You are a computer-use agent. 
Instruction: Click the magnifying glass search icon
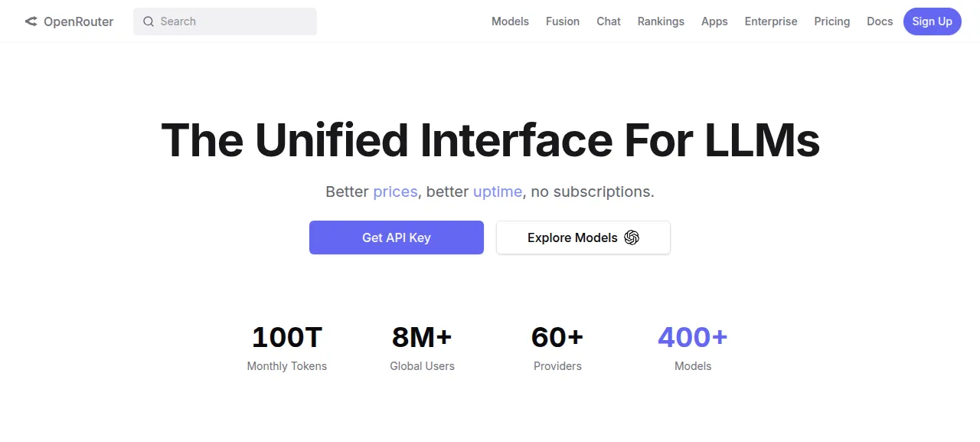(149, 21)
